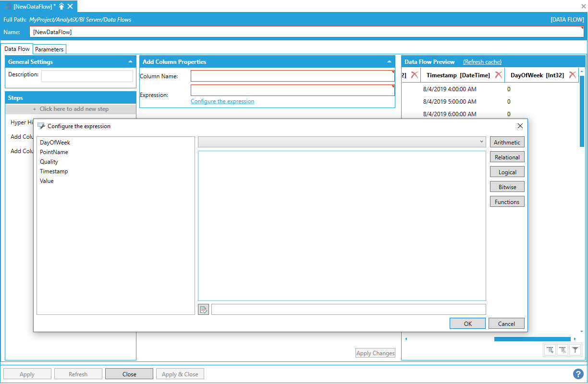Screen dimensions: 588x384
Task: Open the Arithmetic operators menu
Action: click(507, 143)
